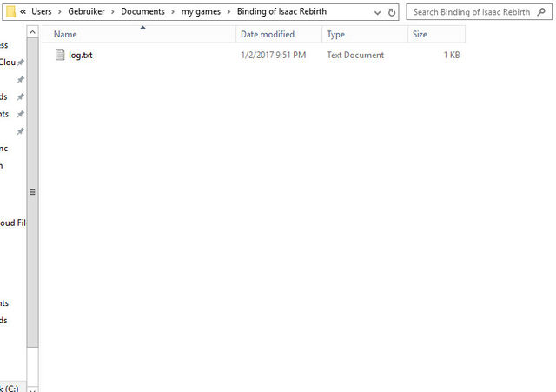Click the navigation pane scroll up arrow
The height and width of the screenshot is (392, 556).
(x=33, y=32)
